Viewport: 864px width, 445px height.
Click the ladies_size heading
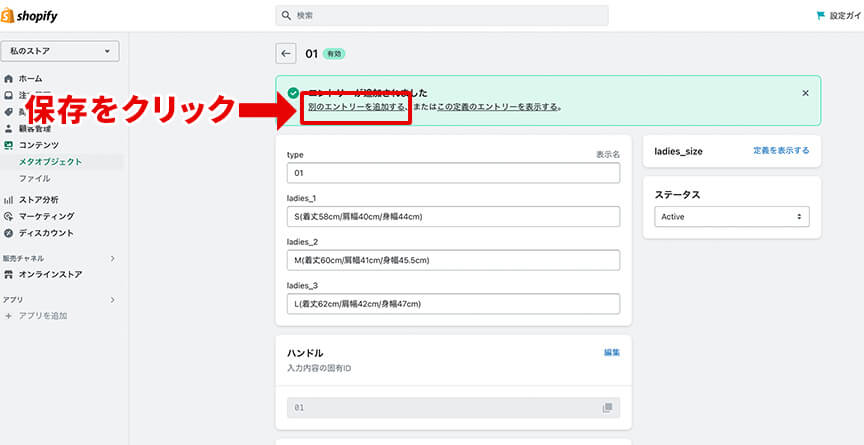click(x=678, y=151)
